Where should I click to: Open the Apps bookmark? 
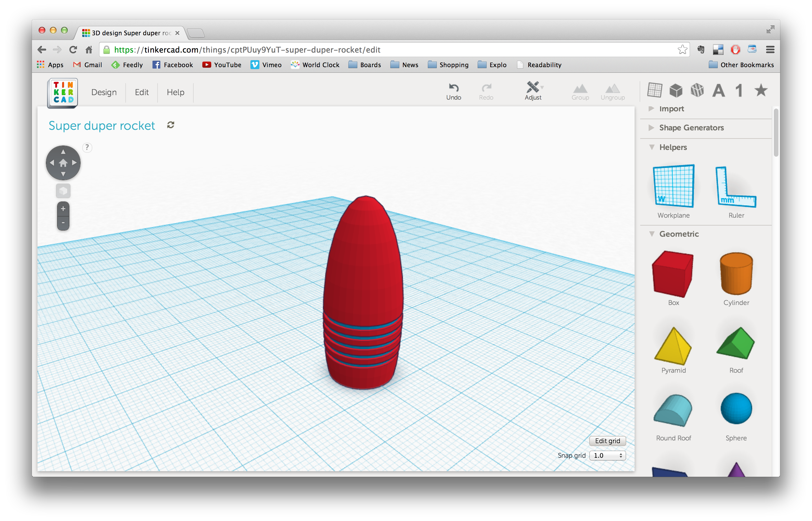[x=50, y=65]
